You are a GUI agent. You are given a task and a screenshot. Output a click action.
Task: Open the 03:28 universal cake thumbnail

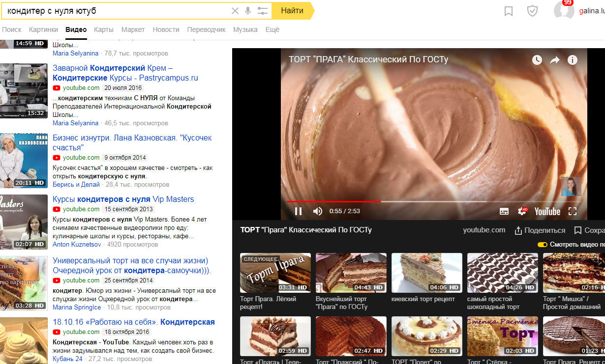(24, 283)
